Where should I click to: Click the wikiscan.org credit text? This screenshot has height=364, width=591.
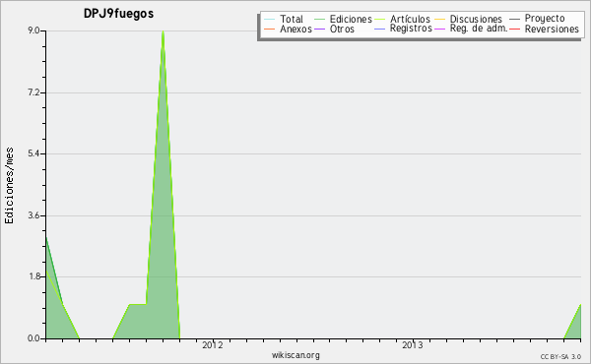coord(295,355)
